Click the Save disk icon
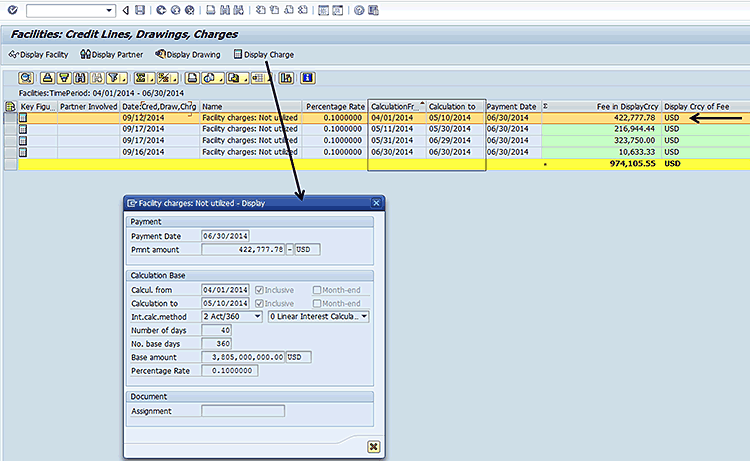 [x=140, y=10]
